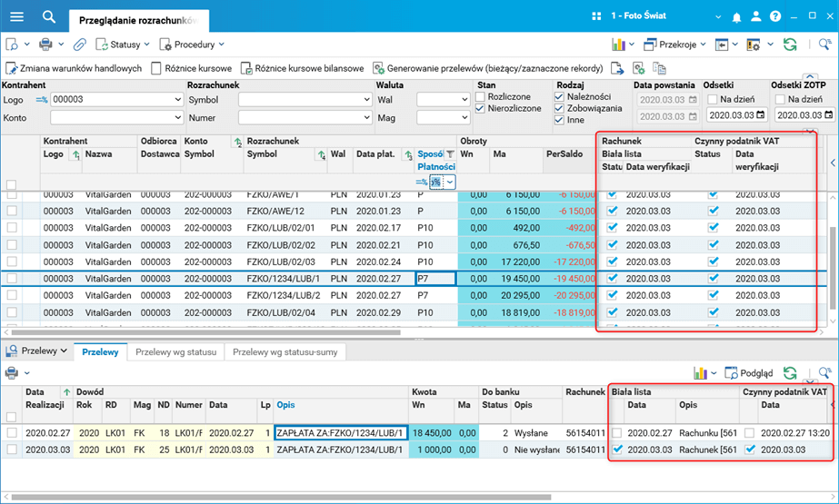Click the search magnifier in title bar

pos(49,16)
